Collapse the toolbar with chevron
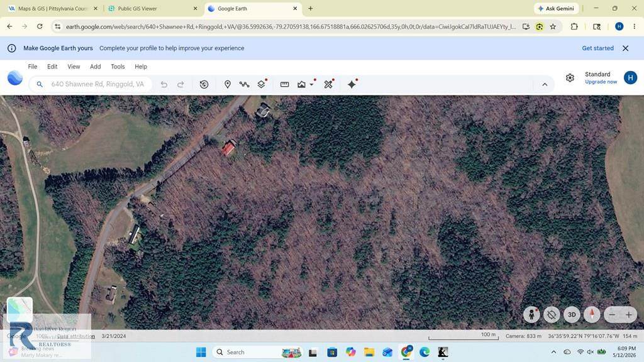 tap(545, 85)
